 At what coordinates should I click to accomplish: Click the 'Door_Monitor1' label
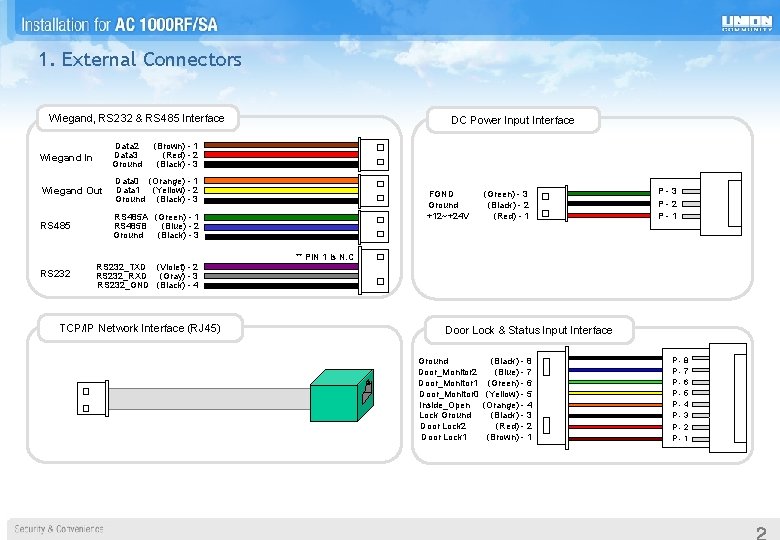tap(448, 383)
